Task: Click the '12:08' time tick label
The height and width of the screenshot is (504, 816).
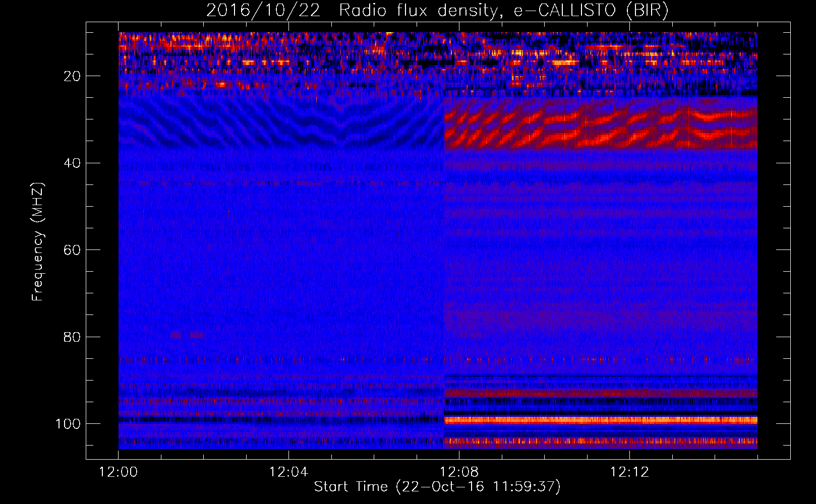Action: click(x=459, y=472)
